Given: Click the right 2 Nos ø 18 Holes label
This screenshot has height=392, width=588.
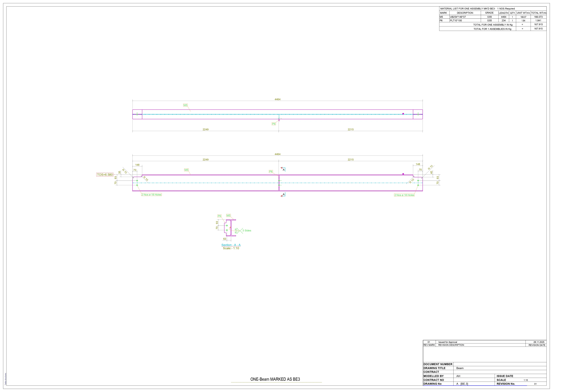Looking at the screenshot, I should [x=404, y=195].
